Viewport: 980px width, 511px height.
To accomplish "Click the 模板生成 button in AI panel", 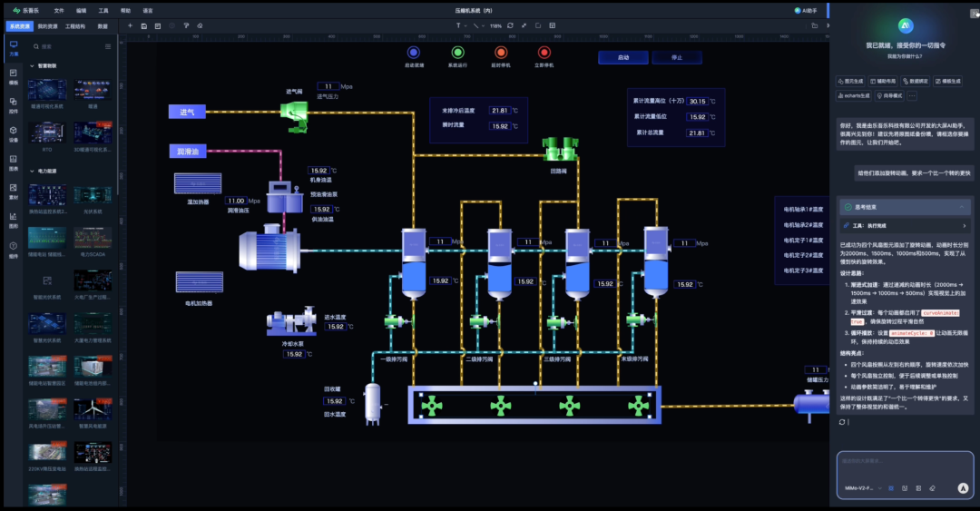I will click(948, 82).
